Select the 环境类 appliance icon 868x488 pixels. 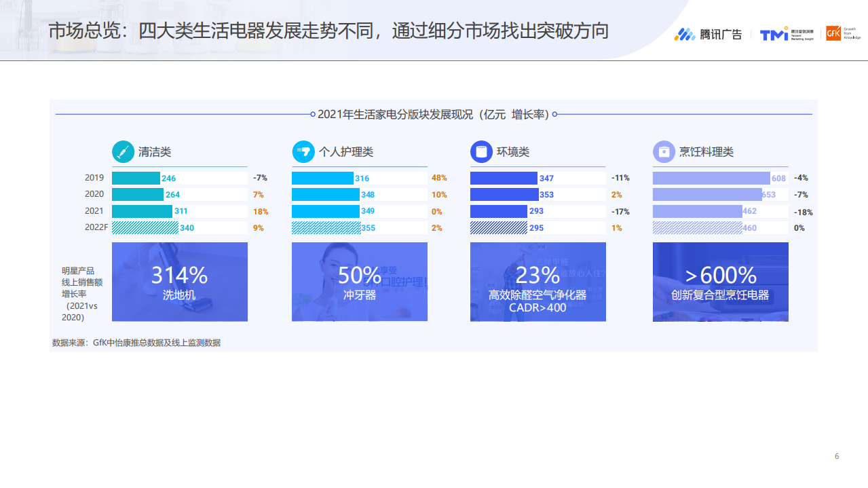[481, 151]
